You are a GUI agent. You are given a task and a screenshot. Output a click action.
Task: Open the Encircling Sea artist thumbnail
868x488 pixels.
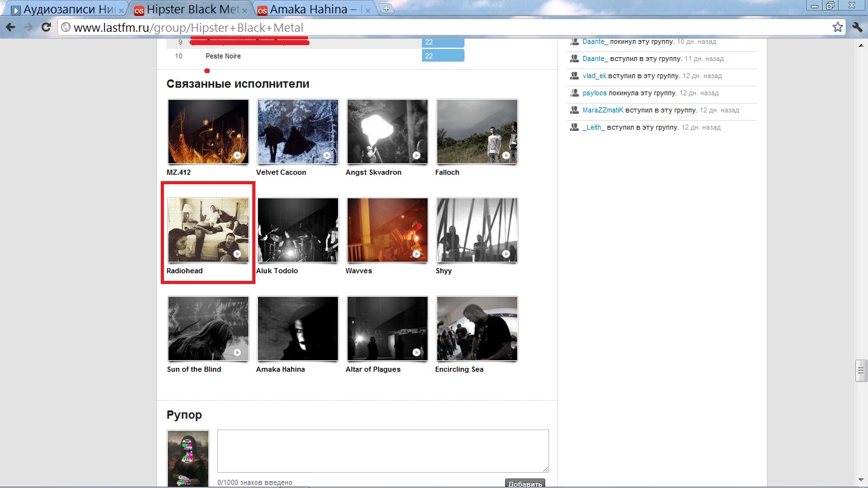[477, 329]
